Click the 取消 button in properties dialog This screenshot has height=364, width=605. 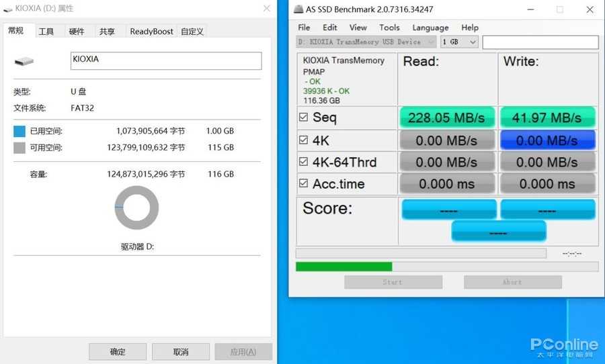click(x=181, y=352)
